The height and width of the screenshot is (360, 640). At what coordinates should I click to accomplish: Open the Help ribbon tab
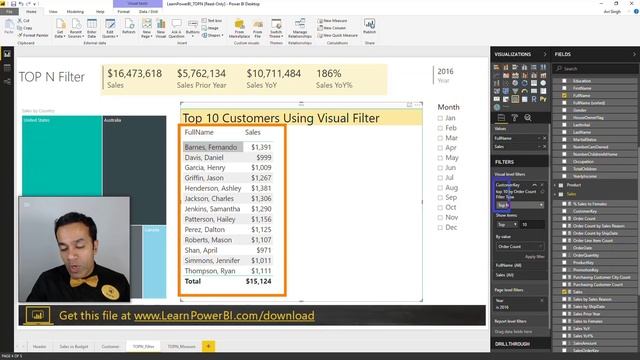[100, 12]
